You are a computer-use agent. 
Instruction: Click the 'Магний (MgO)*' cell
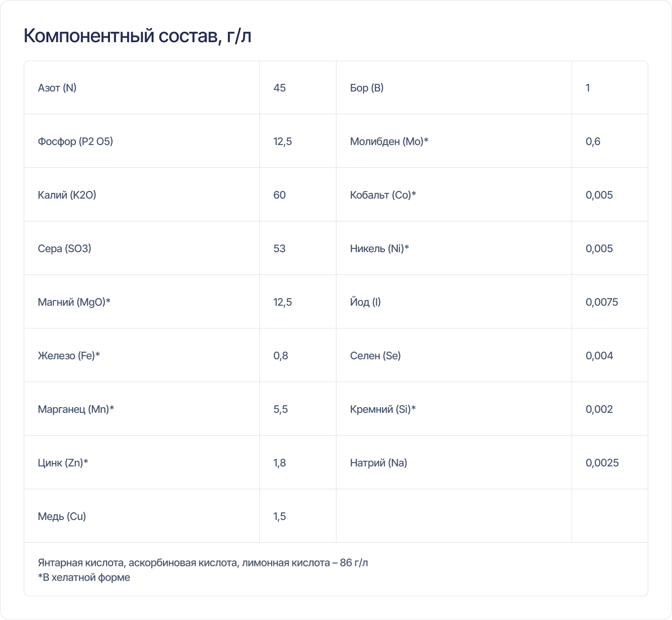[x=142, y=302]
